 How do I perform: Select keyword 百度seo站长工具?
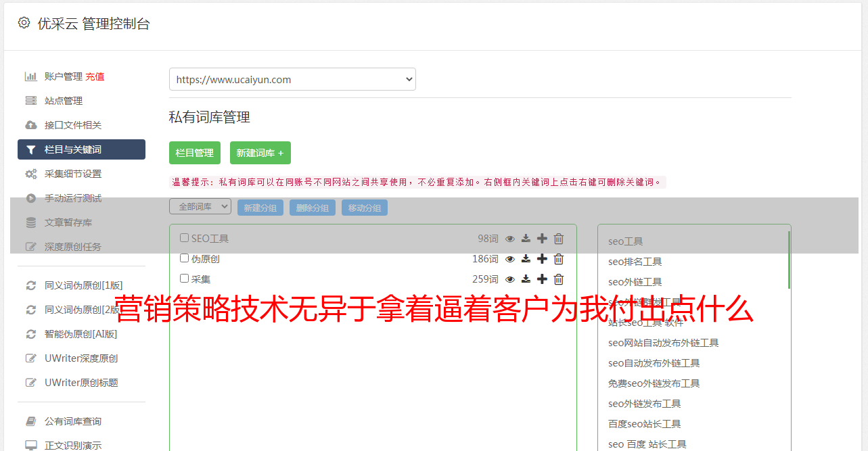coord(644,424)
